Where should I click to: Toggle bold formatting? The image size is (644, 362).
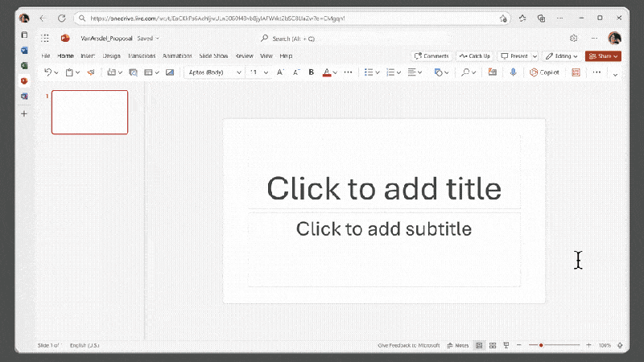click(x=312, y=72)
